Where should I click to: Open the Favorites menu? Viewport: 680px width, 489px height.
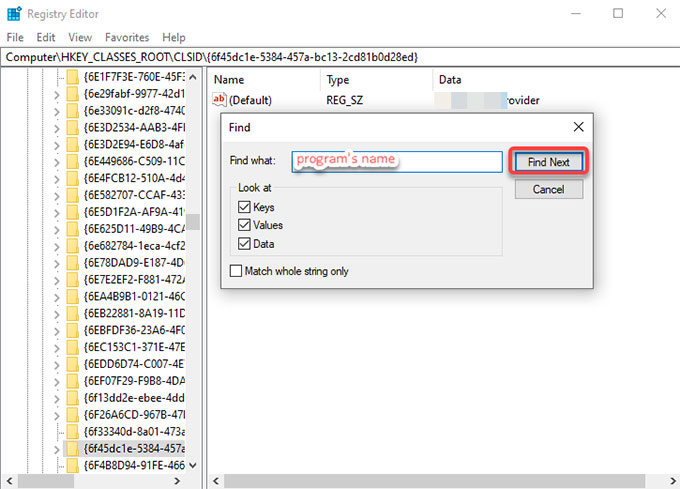(127, 37)
